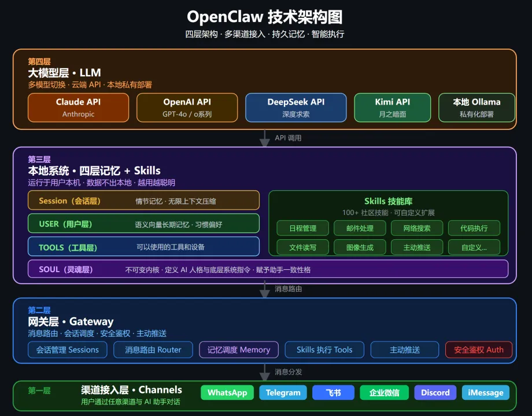This screenshot has height=416, width=532.
Task: Choose the 企业微信 channel badge
Action: click(x=385, y=393)
